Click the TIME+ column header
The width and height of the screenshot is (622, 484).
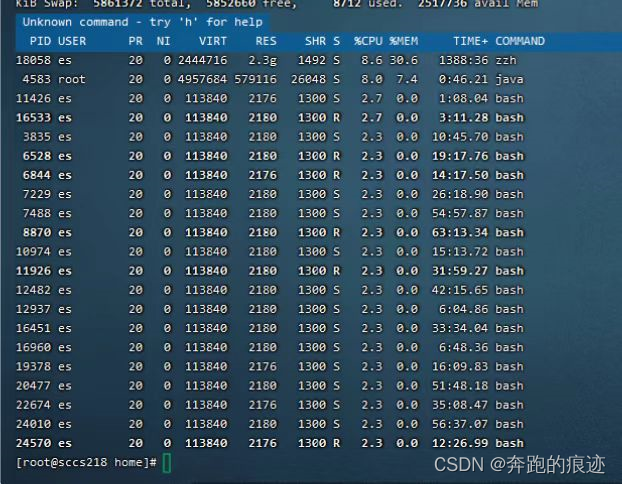pos(470,41)
